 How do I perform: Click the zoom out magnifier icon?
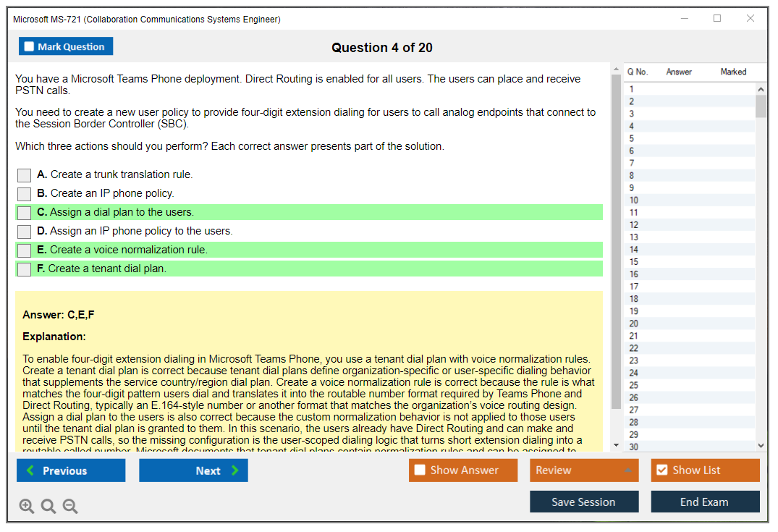coord(70,506)
